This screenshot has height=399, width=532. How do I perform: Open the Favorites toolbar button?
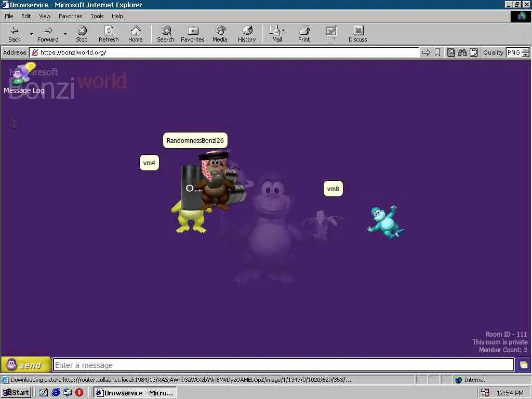[193, 34]
